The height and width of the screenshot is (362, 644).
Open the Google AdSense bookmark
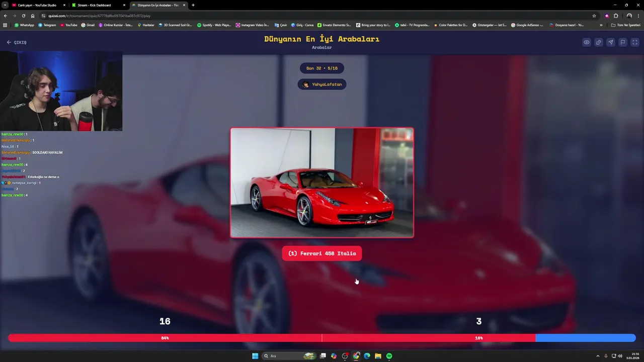[527, 25]
